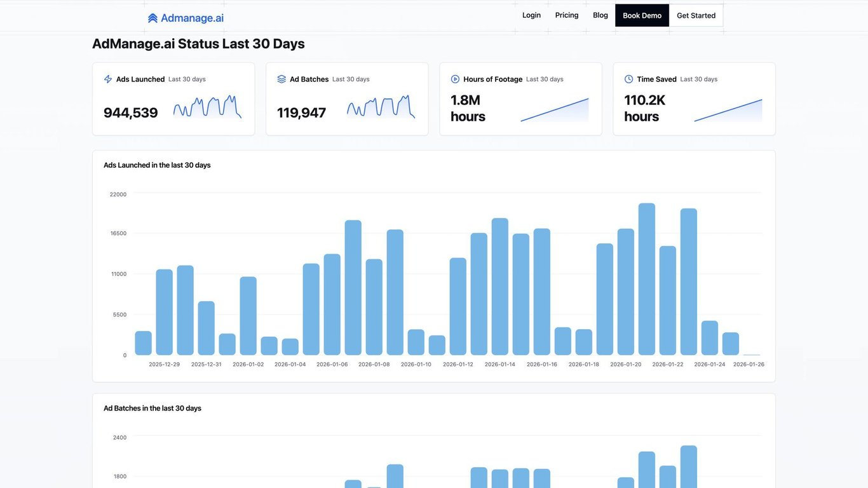The image size is (868, 488).
Task: Click the Ad Batches sparkline chart
Action: [x=381, y=107]
